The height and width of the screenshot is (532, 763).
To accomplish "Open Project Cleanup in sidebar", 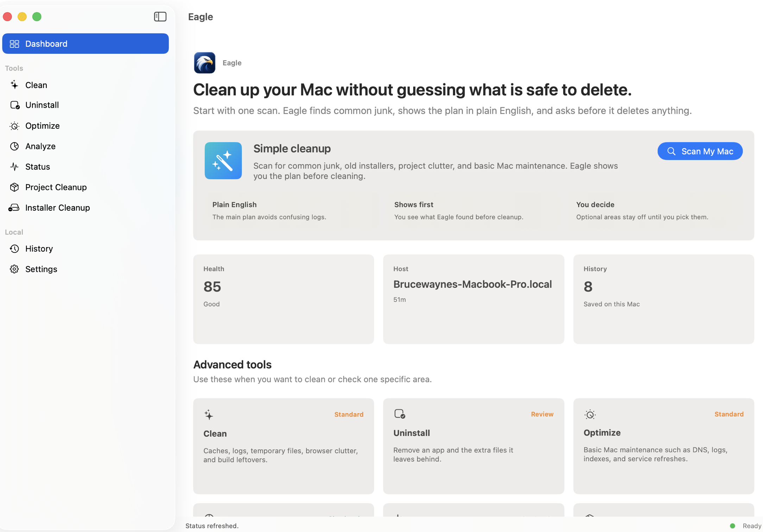I will pos(86,187).
